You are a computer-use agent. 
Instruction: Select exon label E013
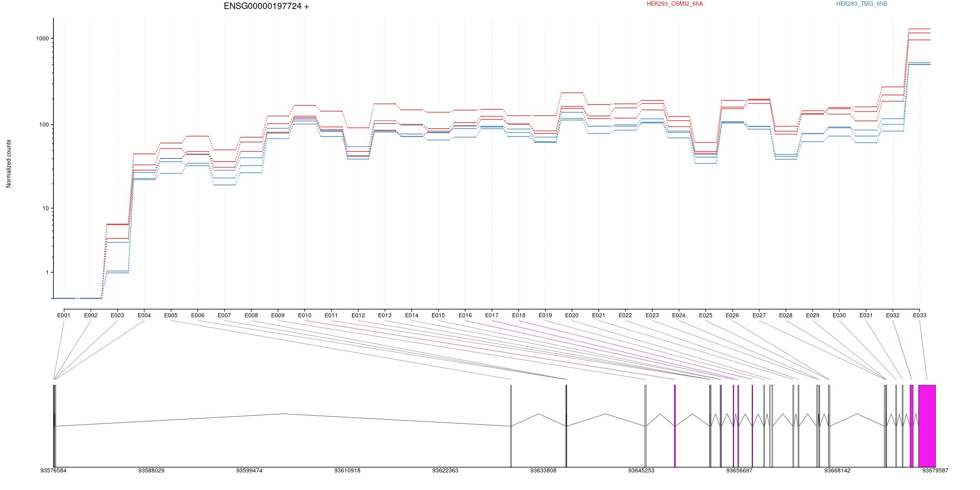pos(385,315)
